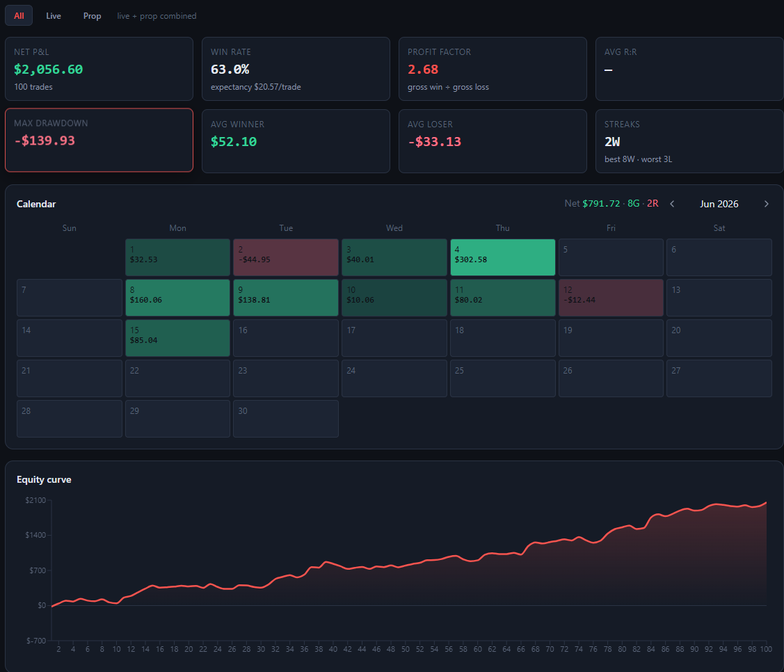This screenshot has width=784, height=672.
Task: Open June 10 with $10.06
Action: (394, 298)
